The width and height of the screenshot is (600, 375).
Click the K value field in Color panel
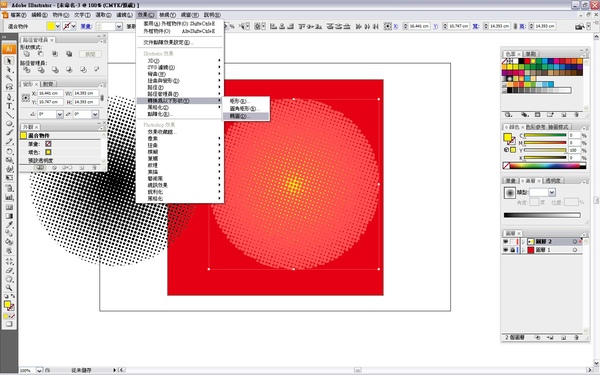(574, 157)
